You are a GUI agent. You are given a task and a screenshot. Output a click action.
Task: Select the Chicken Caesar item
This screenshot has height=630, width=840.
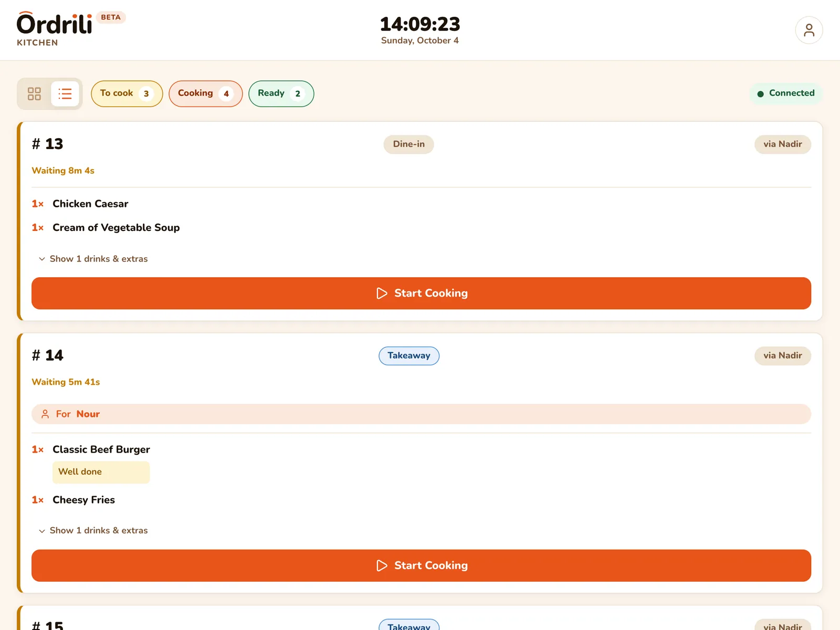pos(90,204)
